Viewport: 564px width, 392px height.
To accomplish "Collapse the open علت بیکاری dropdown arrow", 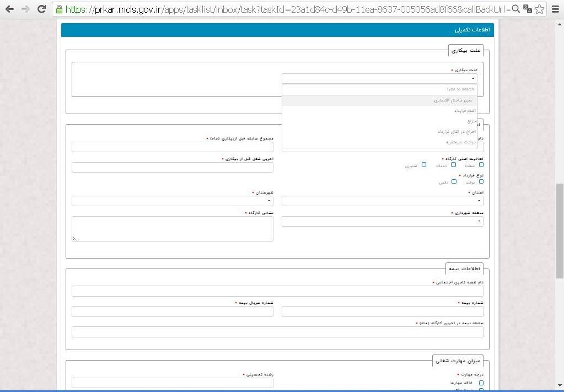I will tap(474, 78).
